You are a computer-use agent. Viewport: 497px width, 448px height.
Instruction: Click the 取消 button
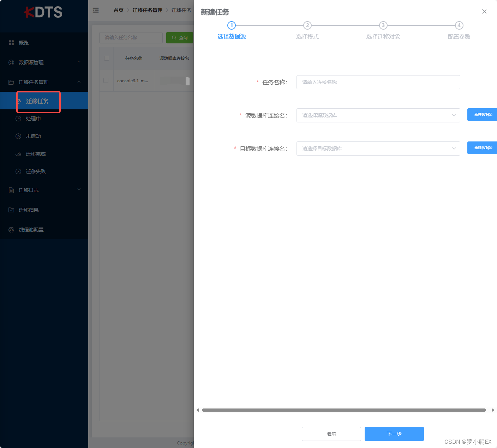click(331, 434)
